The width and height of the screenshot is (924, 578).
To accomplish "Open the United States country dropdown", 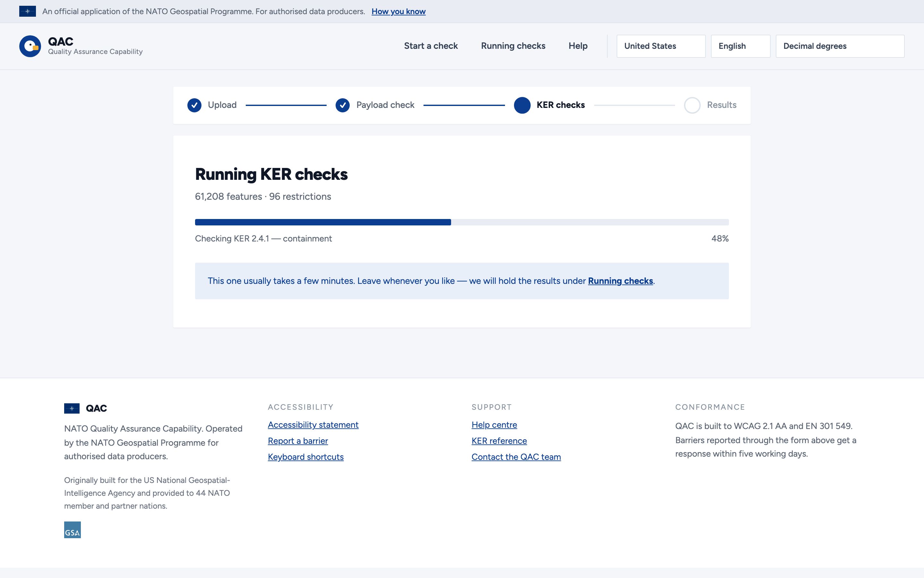I will click(x=661, y=46).
